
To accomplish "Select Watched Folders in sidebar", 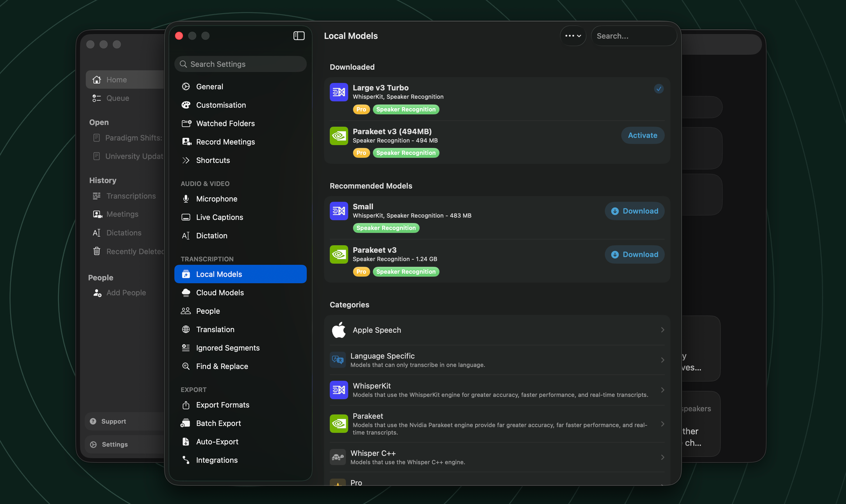I will pos(240,124).
